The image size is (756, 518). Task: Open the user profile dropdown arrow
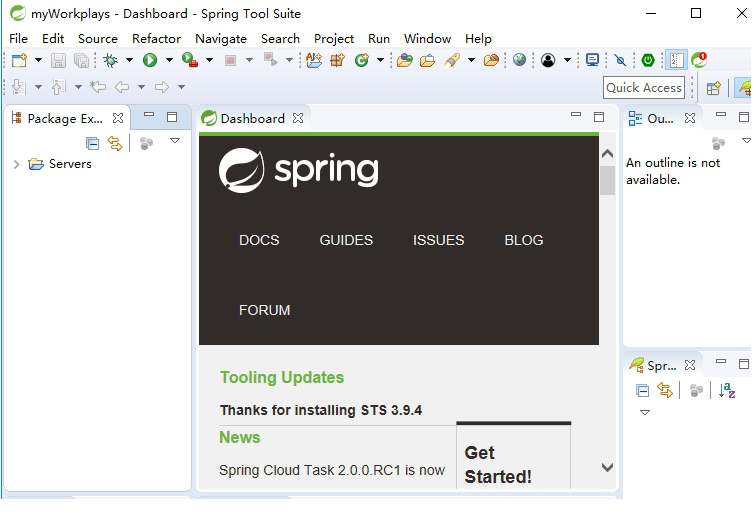(567, 60)
